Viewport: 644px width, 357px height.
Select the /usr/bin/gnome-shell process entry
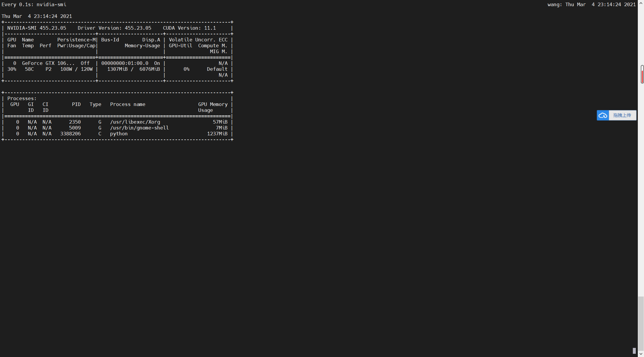click(x=139, y=128)
